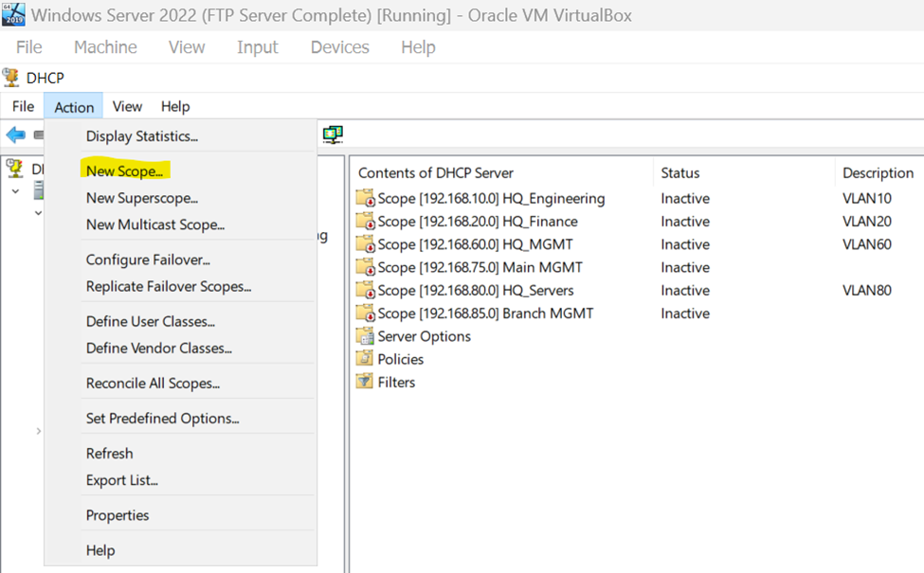
Task: Click the blue back arrow in DHCP toolbar
Action: click(15, 134)
